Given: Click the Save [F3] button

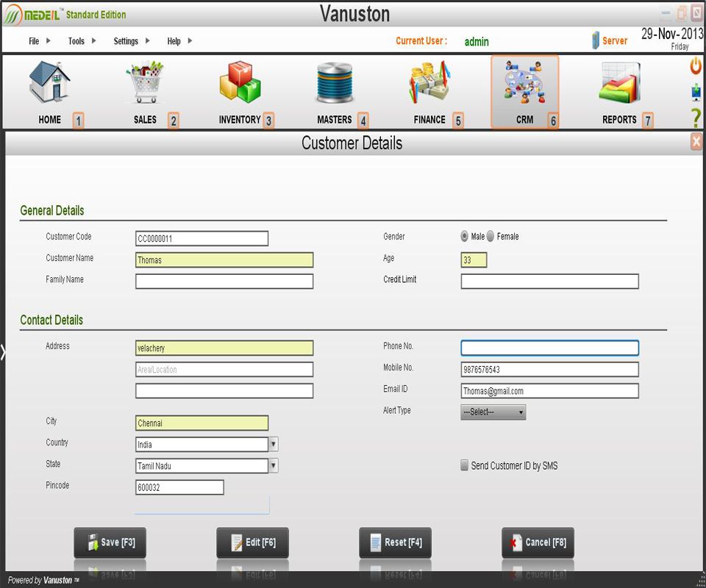Looking at the screenshot, I should pos(110,542).
